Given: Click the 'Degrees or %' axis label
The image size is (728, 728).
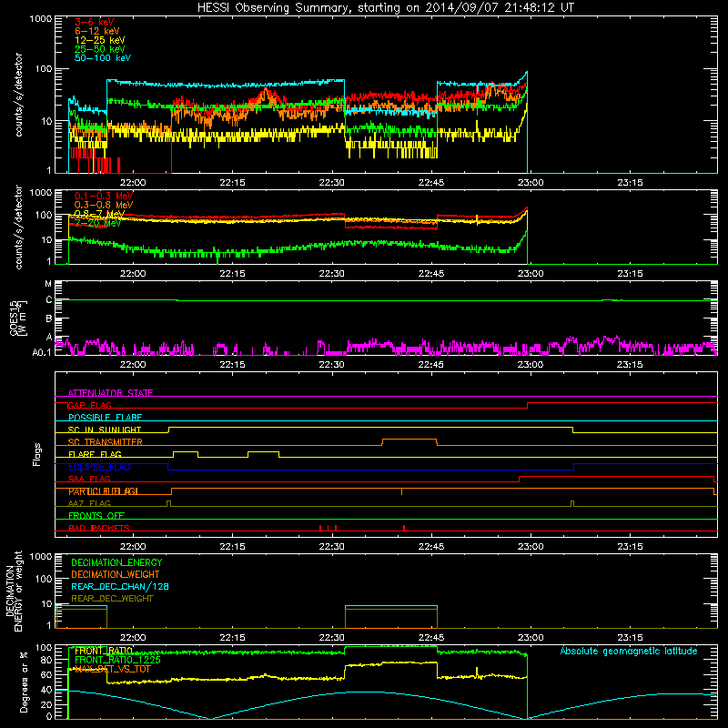Looking at the screenshot, I should (24, 682).
